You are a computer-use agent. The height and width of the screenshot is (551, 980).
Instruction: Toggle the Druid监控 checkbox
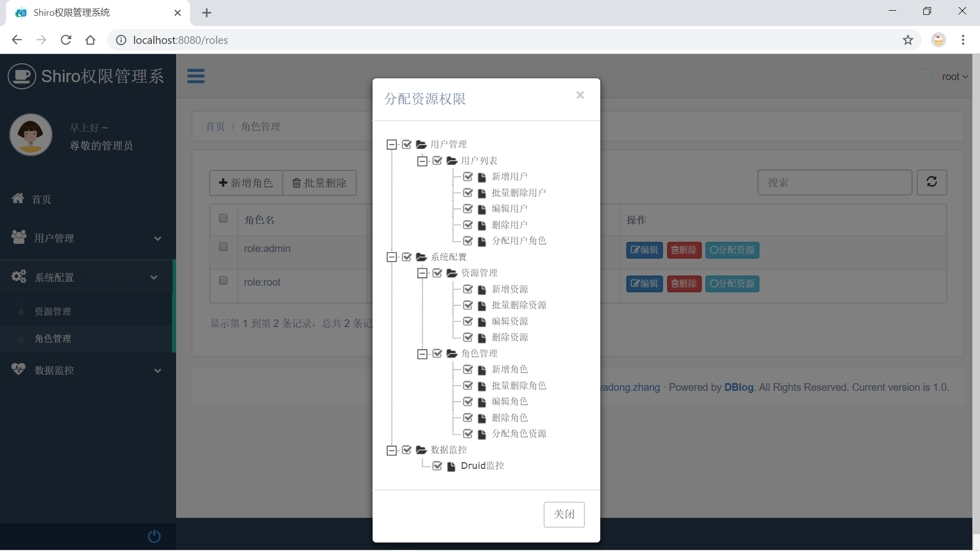click(x=437, y=466)
